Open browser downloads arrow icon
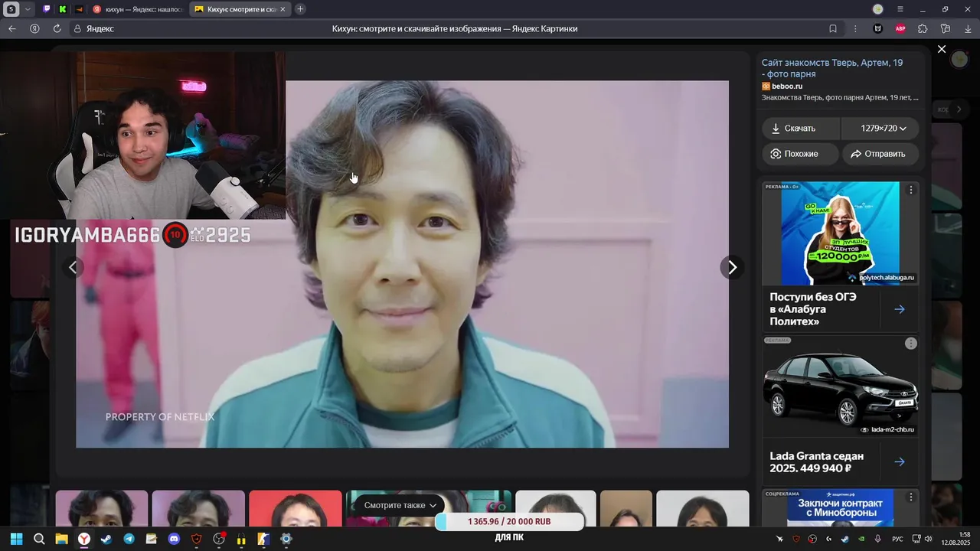Screen dimensions: 980x551 pos(968,28)
